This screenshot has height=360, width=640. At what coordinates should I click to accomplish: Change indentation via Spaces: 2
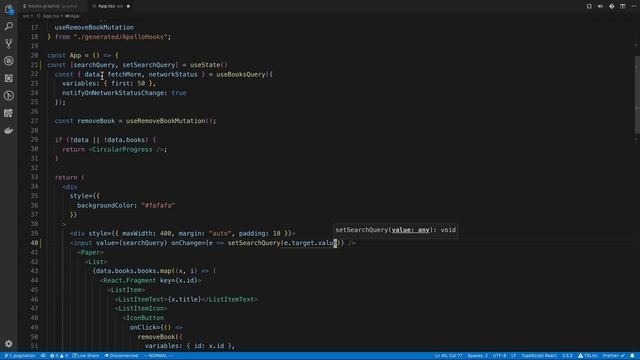click(477, 356)
